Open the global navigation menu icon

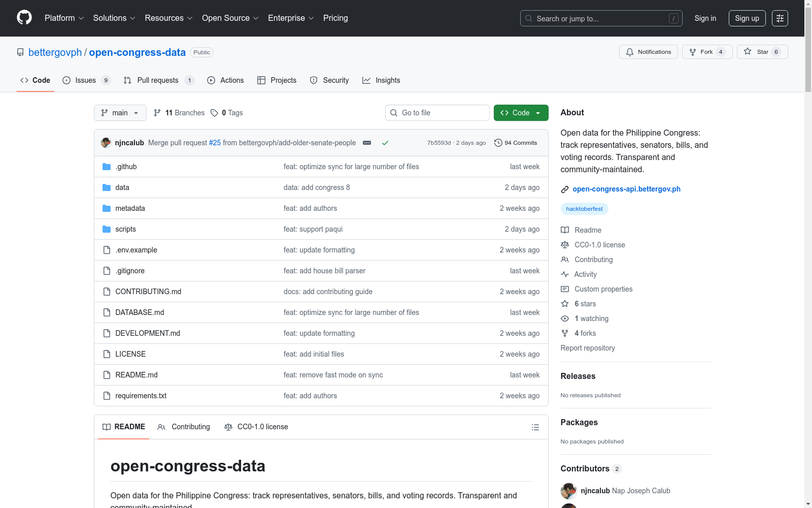pos(780,18)
